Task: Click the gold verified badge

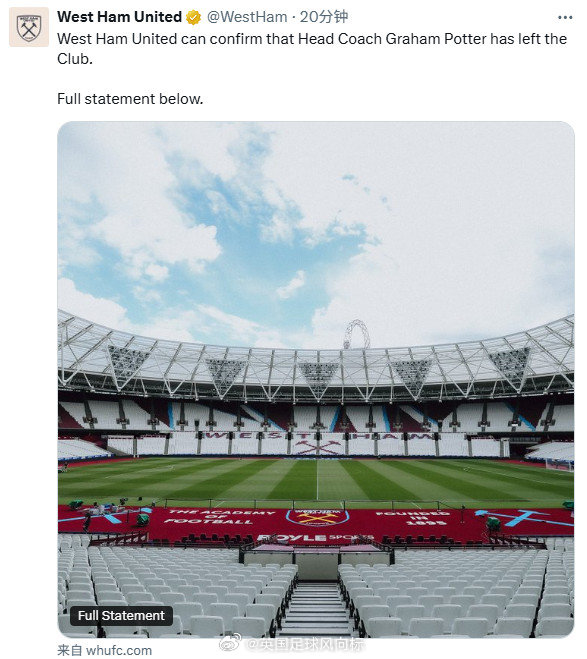Action: (x=193, y=17)
